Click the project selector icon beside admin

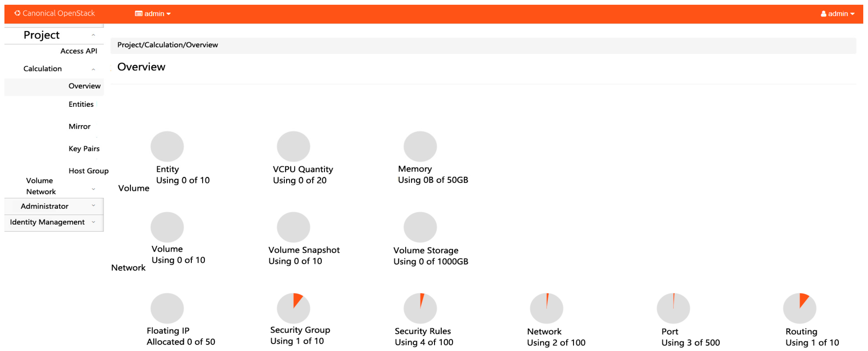tap(138, 14)
